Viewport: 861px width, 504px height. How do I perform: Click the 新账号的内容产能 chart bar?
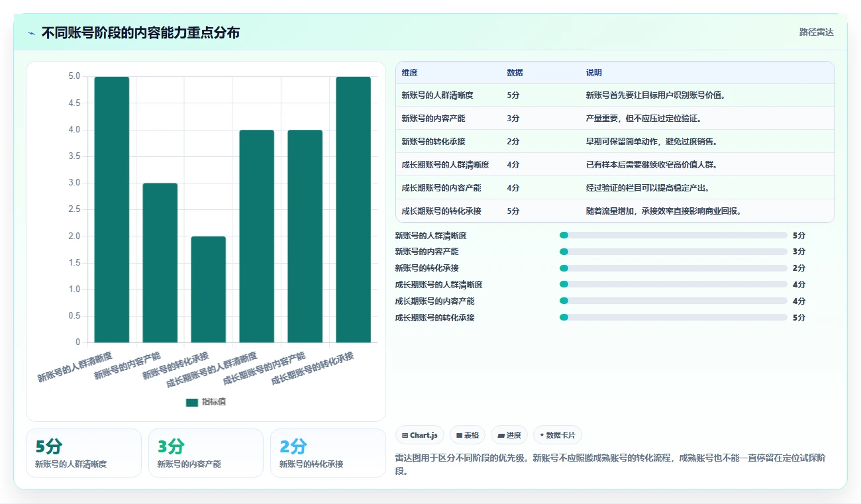point(160,263)
